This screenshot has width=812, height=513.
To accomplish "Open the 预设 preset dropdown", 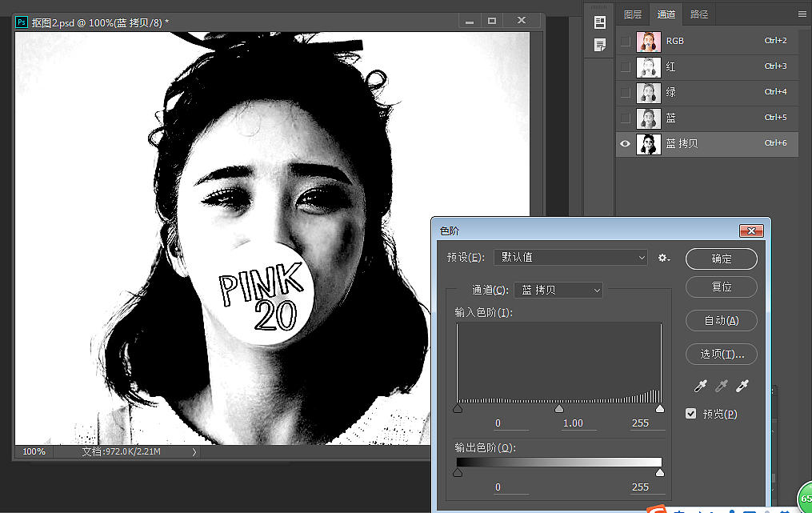I will 570,257.
